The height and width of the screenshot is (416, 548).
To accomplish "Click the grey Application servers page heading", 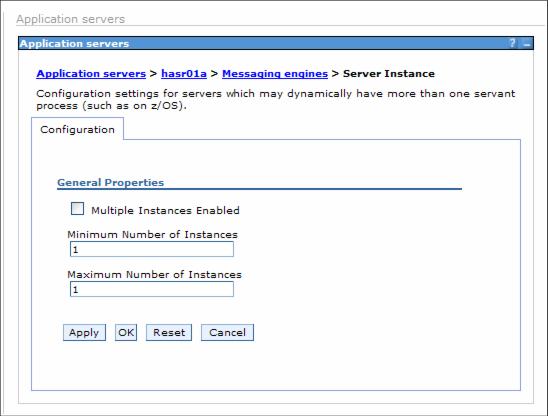I will coord(71,19).
